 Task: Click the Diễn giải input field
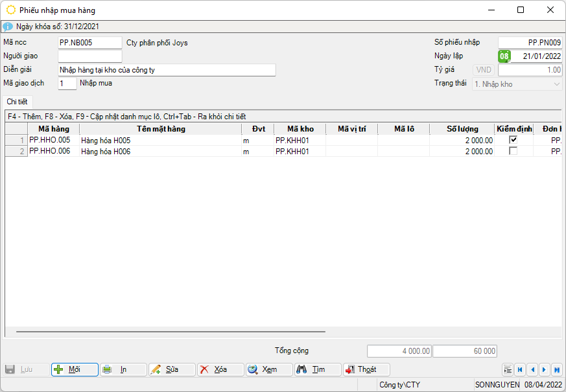167,70
